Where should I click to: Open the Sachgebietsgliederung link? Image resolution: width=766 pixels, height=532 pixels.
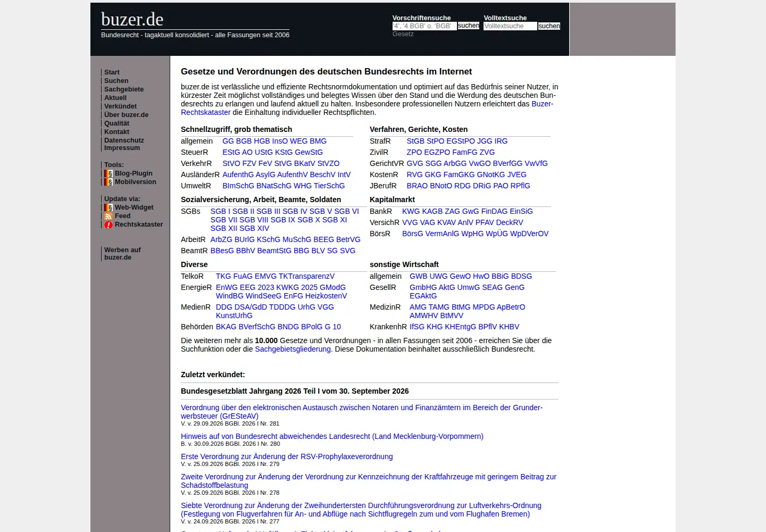click(x=293, y=349)
